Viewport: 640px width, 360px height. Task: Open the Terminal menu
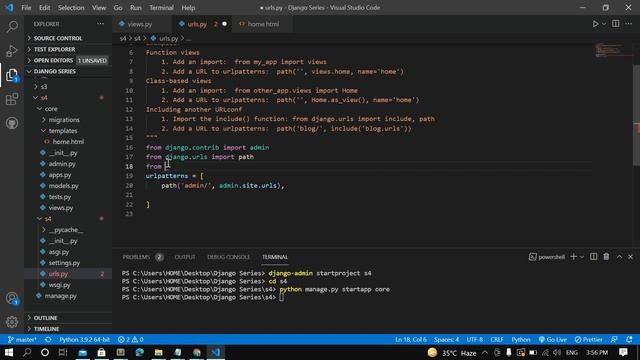[161, 8]
